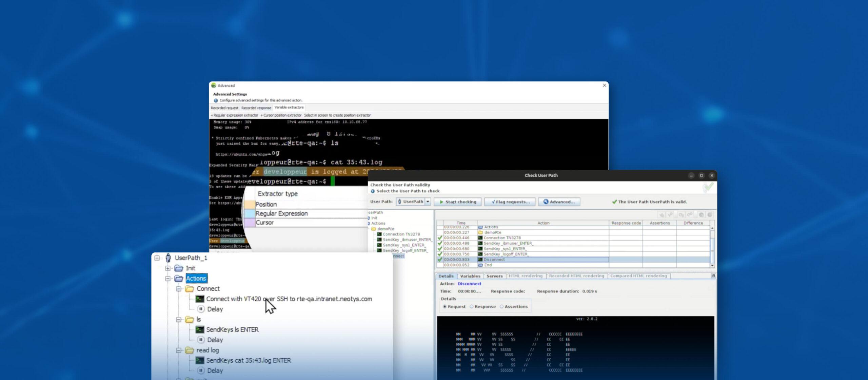Click the Flag requests button
868x380 pixels.
tap(510, 202)
